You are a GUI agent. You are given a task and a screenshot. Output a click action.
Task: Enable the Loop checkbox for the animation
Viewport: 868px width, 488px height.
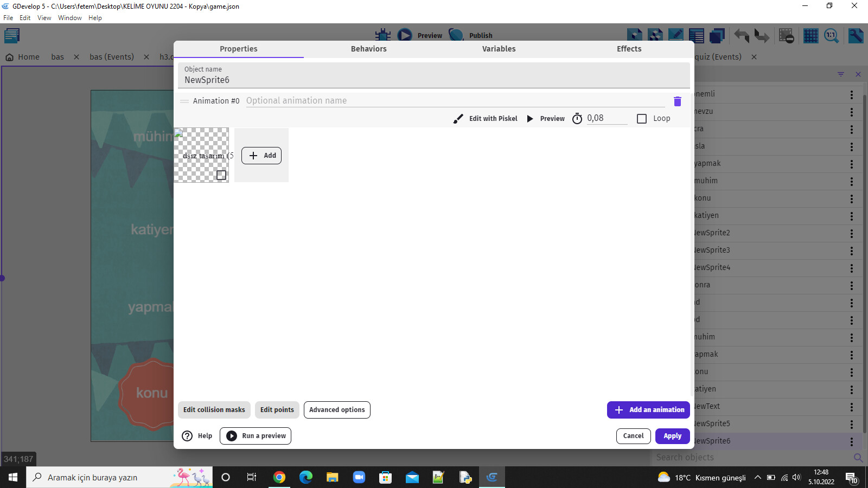coord(642,118)
